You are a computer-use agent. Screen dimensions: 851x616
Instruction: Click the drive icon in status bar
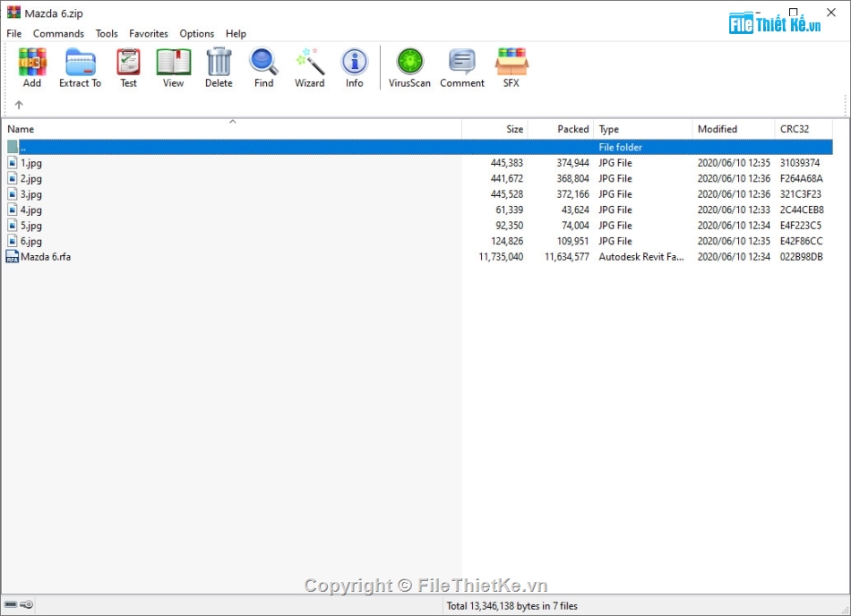pos(11,604)
